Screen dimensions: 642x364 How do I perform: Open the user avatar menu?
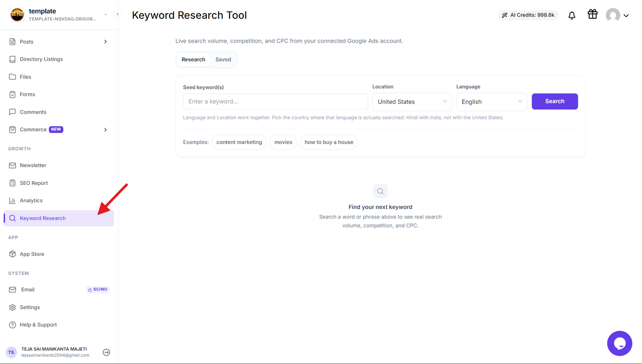(x=617, y=15)
